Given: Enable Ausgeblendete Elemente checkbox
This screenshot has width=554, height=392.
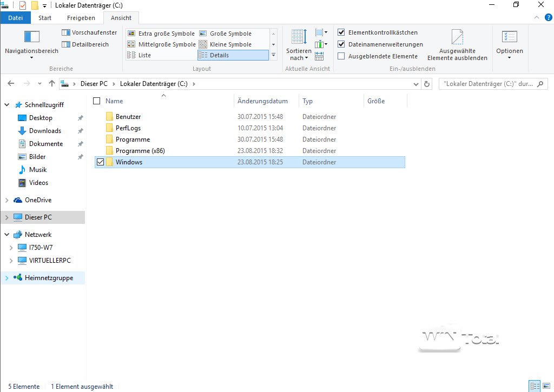Looking at the screenshot, I should coord(341,56).
